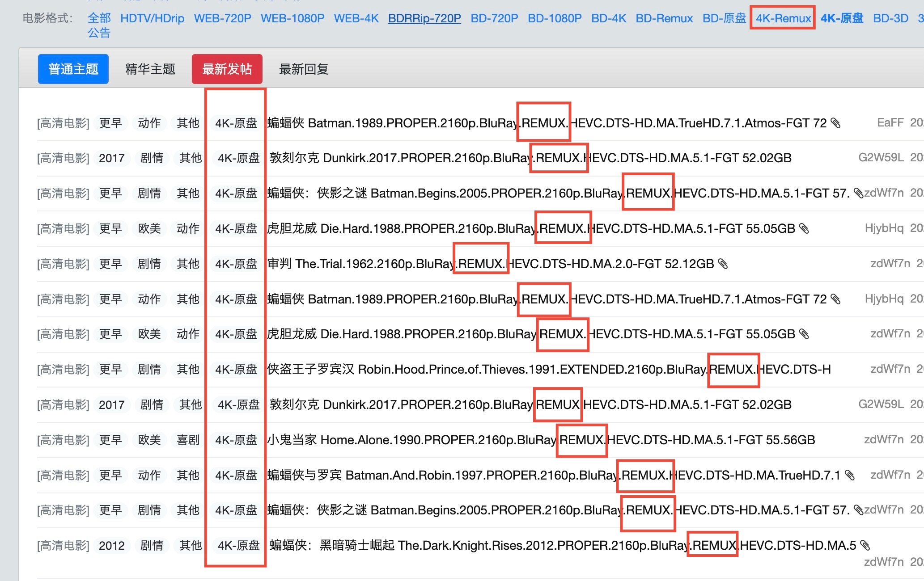924x581 pixels.
Task: Click author zdWf7n on Home Alone row
Action: coord(884,439)
